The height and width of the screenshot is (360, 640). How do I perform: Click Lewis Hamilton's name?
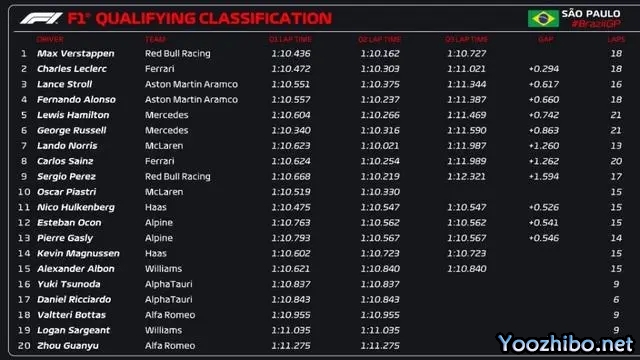tap(73, 115)
